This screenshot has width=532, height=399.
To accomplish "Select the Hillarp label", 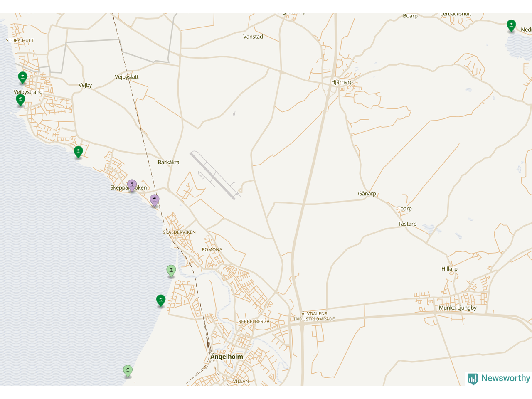I will [449, 269].
